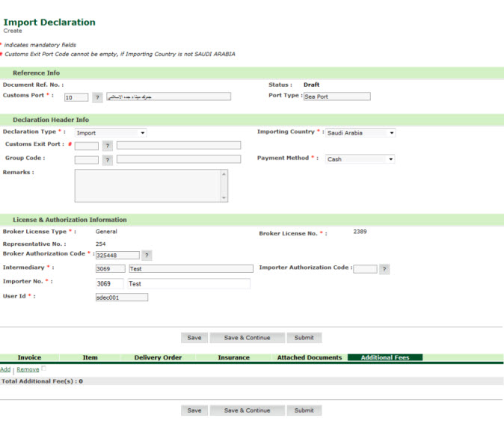Click the Add link under tabs
504x432 pixels.
[5, 370]
